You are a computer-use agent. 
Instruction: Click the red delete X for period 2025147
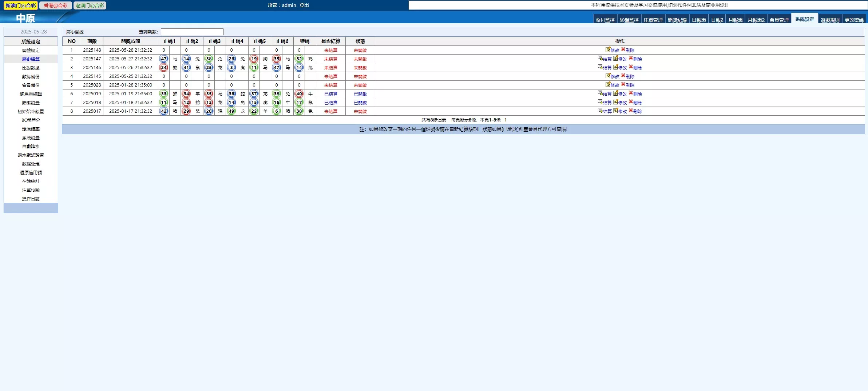(631, 58)
